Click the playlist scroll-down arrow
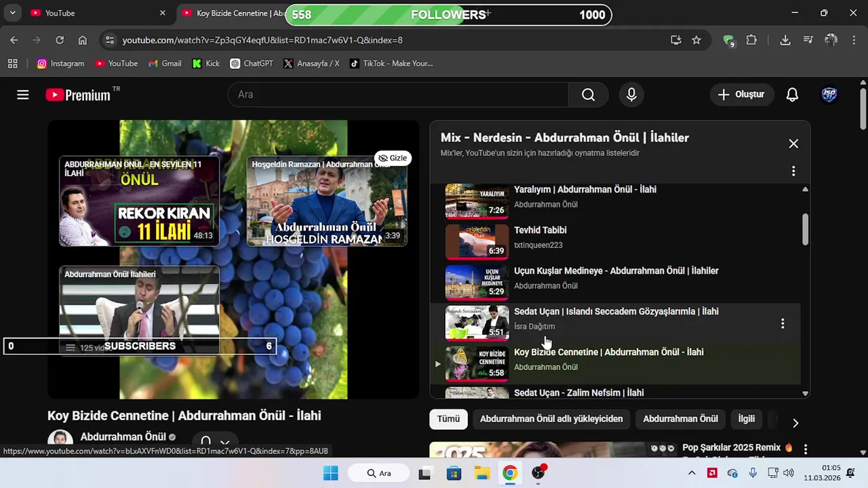Image resolution: width=868 pixels, height=488 pixels. (805, 393)
